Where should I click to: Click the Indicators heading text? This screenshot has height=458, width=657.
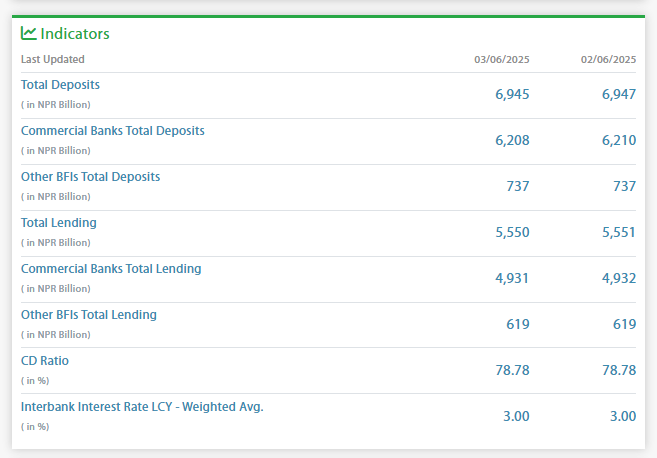click(75, 34)
